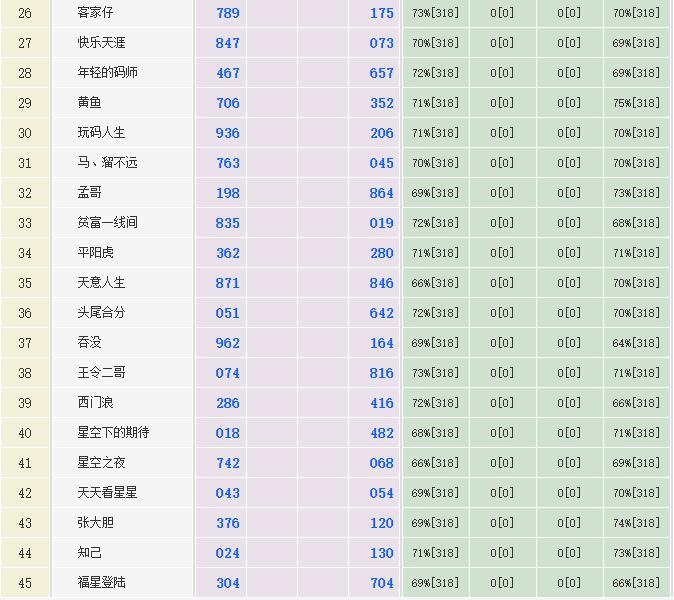Open the 快乐天涯 author link
This screenshot has width=674, height=600.
[101, 43]
